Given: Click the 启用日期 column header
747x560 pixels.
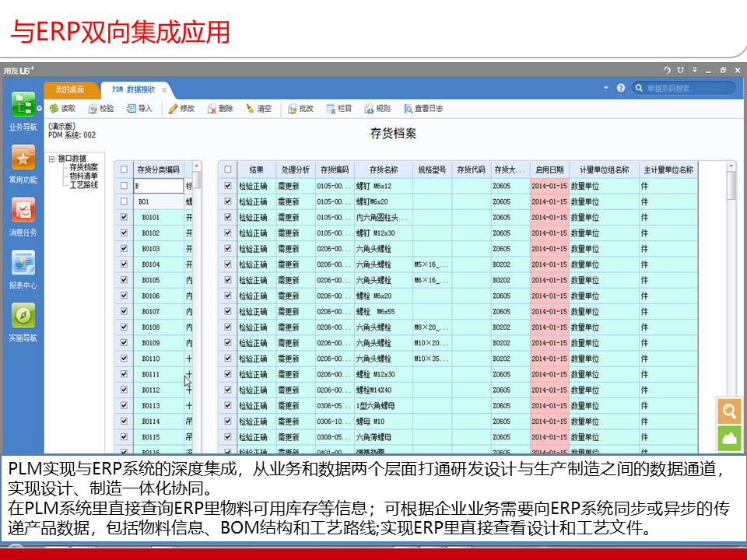Looking at the screenshot, I should point(549,170).
